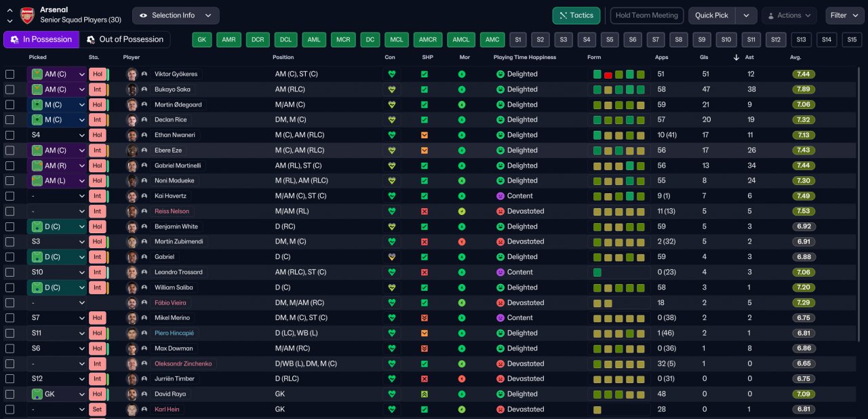Tick the checkbox for Mikel Merino
This screenshot has height=419, width=868.
[9, 318]
